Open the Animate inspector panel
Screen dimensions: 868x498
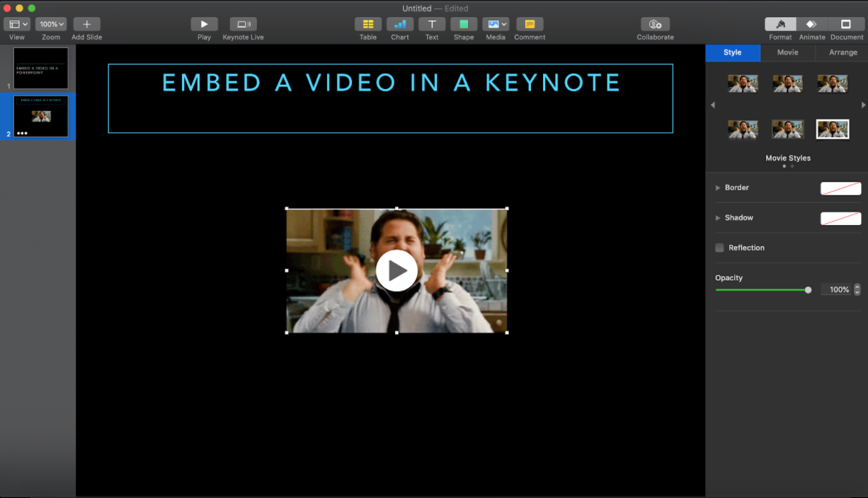[x=812, y=24]
